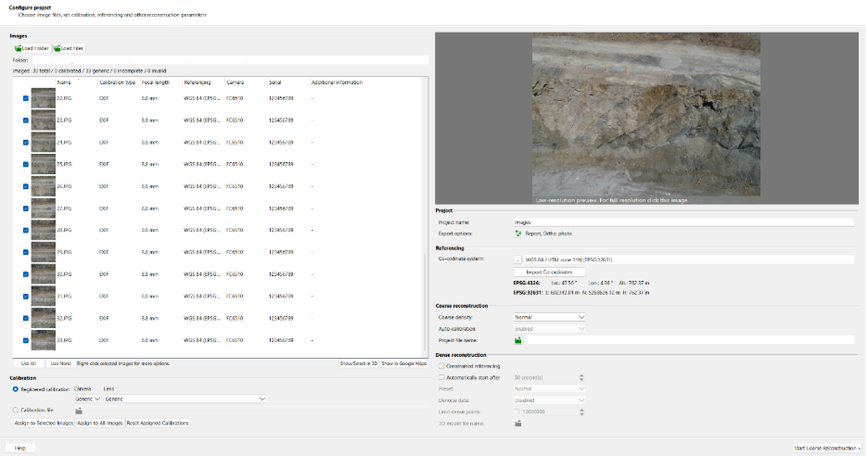Image resolution: width=868 pixels, height=456 pixels.
Task: Click the coordinate system browse button
Action: click(517, 260)
